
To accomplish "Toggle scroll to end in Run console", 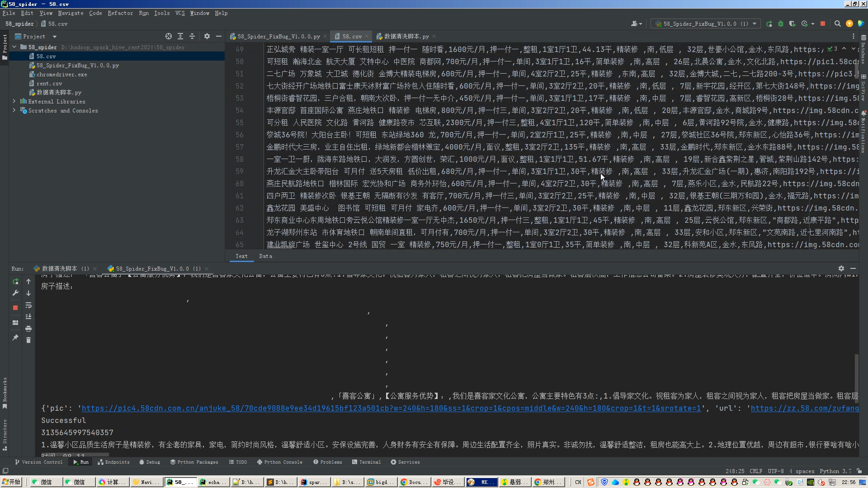I will [28, 317].
